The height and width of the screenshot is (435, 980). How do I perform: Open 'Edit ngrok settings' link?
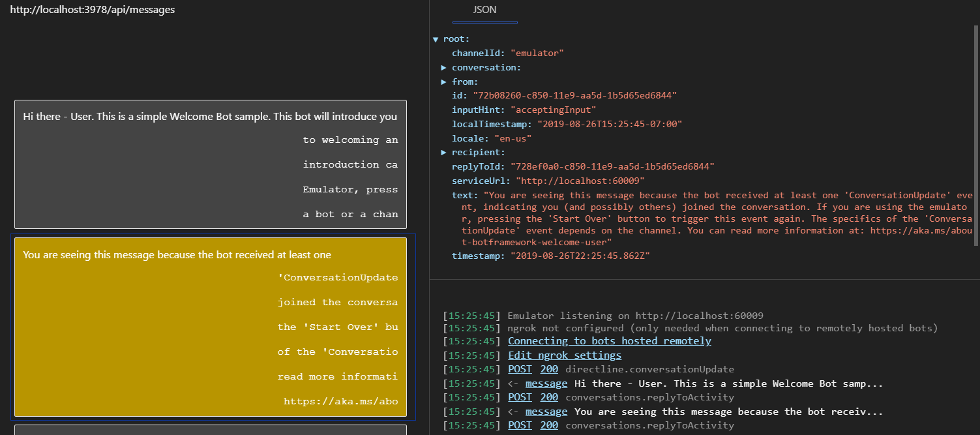(565, 355)
